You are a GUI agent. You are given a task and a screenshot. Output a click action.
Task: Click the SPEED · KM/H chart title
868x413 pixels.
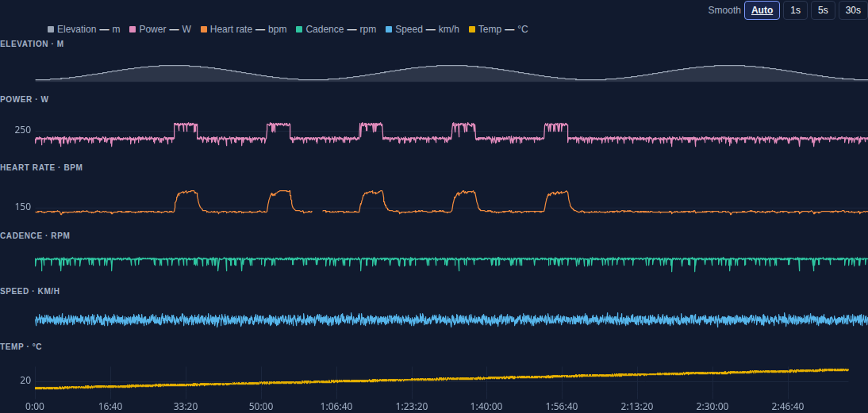point(30,291)
